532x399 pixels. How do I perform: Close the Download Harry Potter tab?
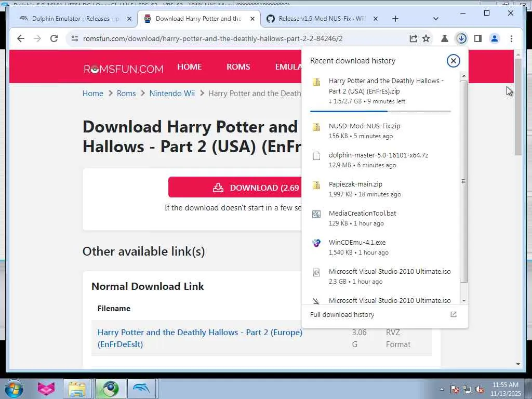point(252,19)
